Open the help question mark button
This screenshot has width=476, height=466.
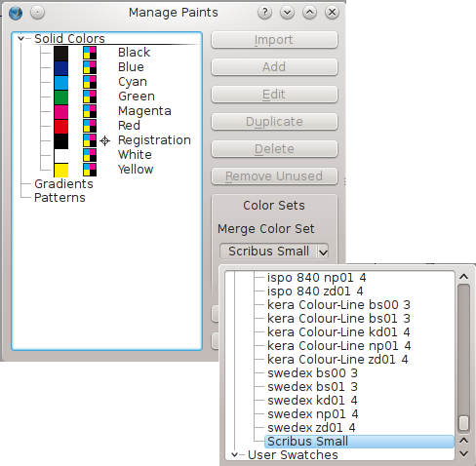(x=265, y=13)
